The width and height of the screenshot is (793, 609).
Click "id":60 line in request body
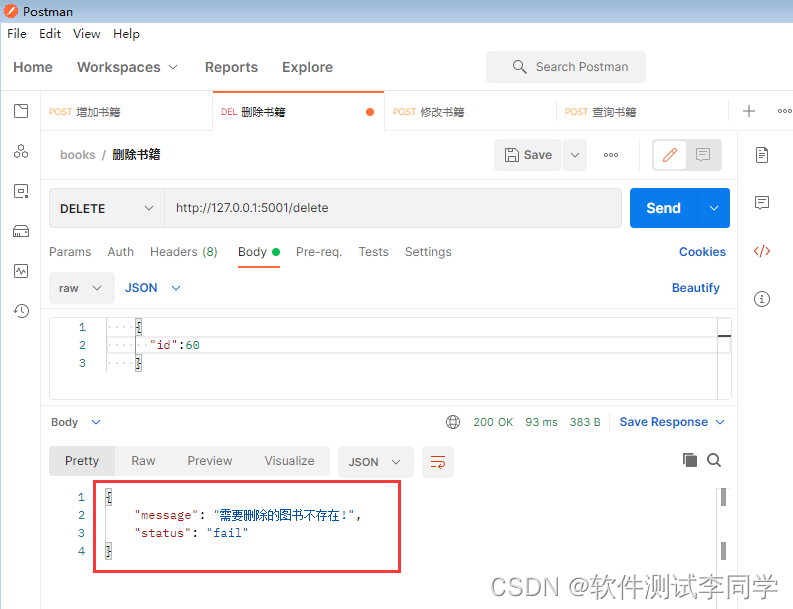(x=174, y=345)
